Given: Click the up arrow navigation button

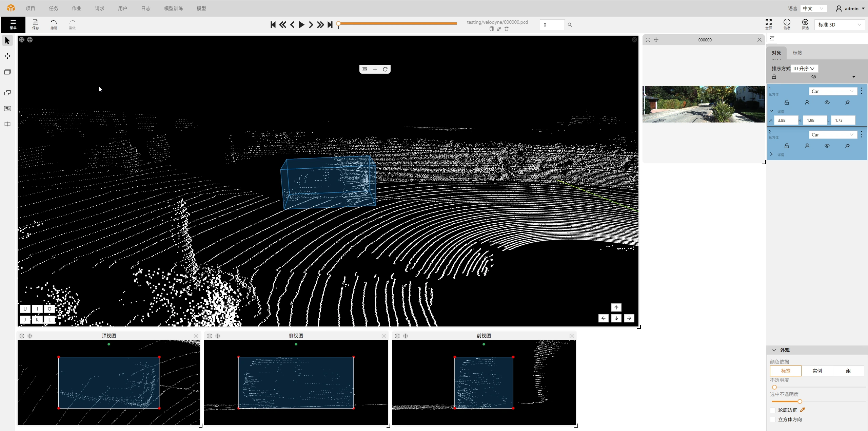Looking at the screenshot, I should pos(616,307).
